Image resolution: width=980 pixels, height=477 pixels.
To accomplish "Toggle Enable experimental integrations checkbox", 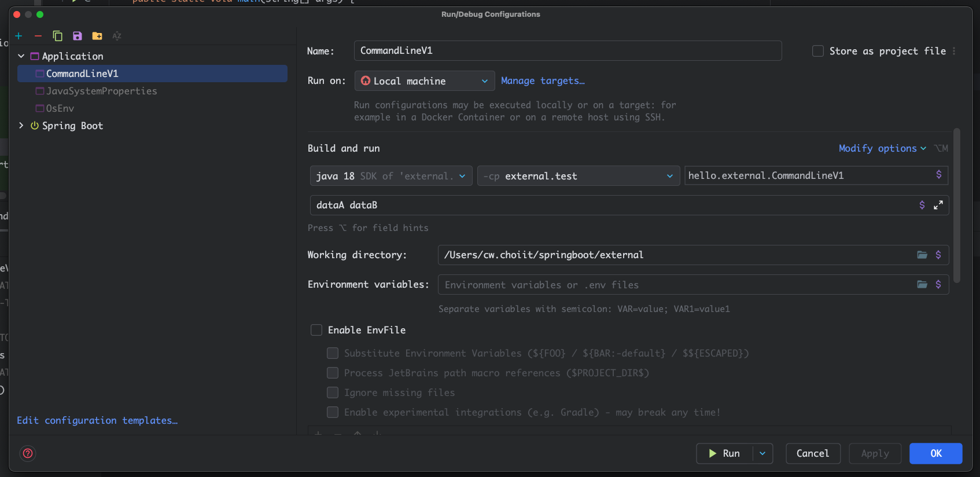I will (333, 412).
